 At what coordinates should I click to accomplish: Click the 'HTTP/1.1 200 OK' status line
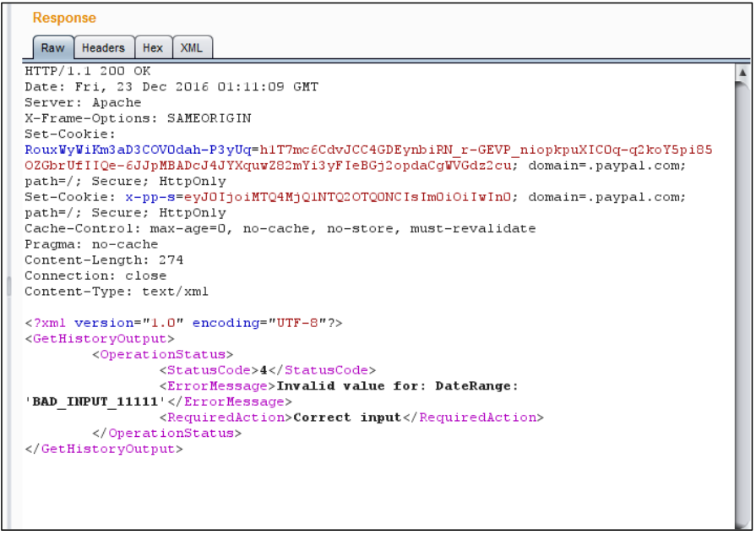[x=88, y=71]
